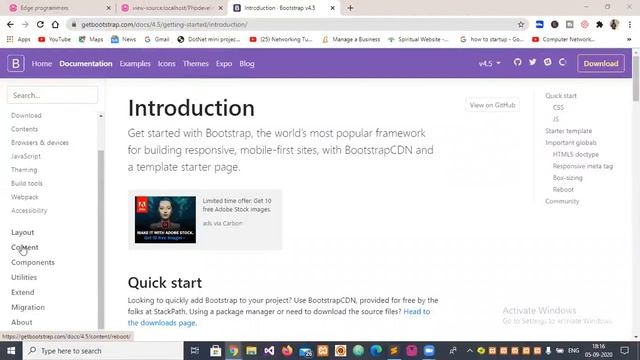Open the Bootstrap Twitter icon in navbar
The image size is (640, 360).
pyautogui.click(x=533, y=62)
